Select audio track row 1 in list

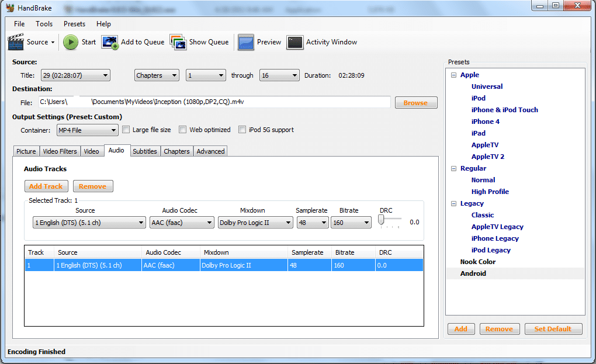tap(224, 265)
